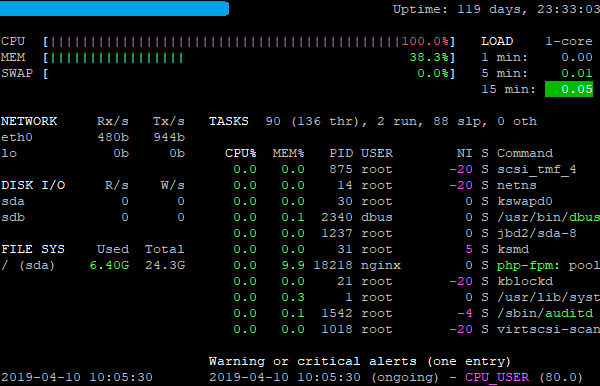Select the 1 min load value 0.00
600x386 pixels.
(577, 57)
